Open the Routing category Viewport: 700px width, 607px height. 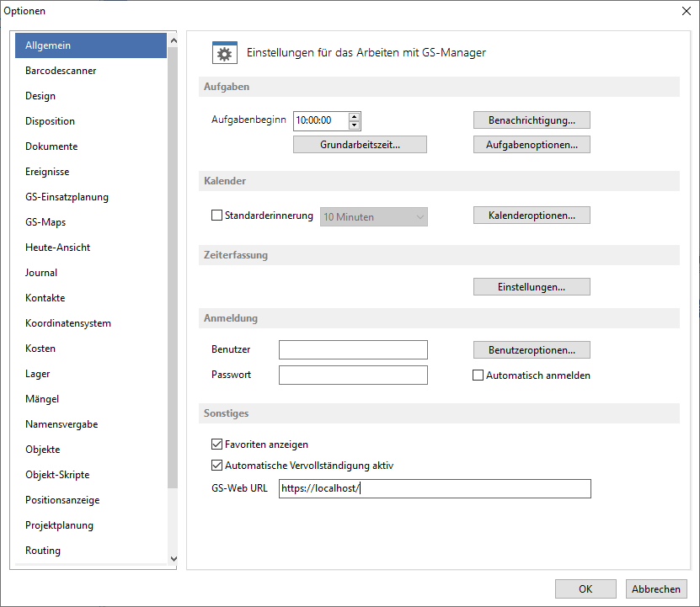point(91,551)
